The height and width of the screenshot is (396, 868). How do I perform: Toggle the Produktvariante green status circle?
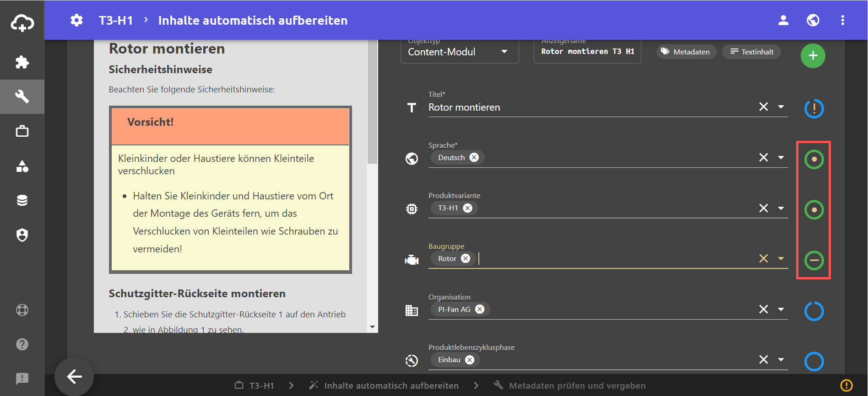click(814, 210)
